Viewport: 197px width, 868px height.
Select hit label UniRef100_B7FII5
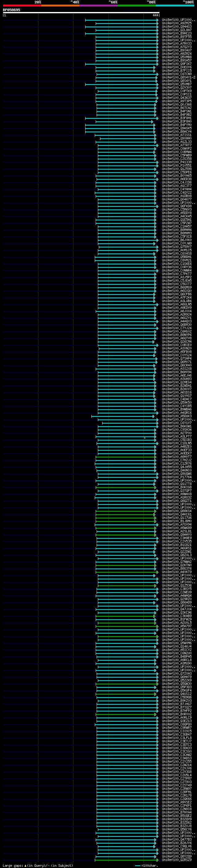177,71
